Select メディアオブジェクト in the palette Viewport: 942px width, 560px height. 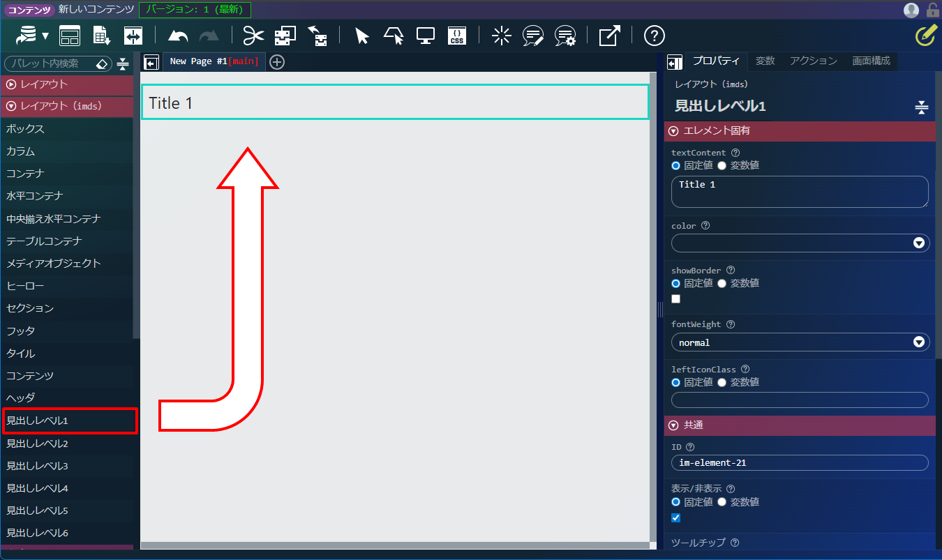pyautogui.click(x=66, y=264)
